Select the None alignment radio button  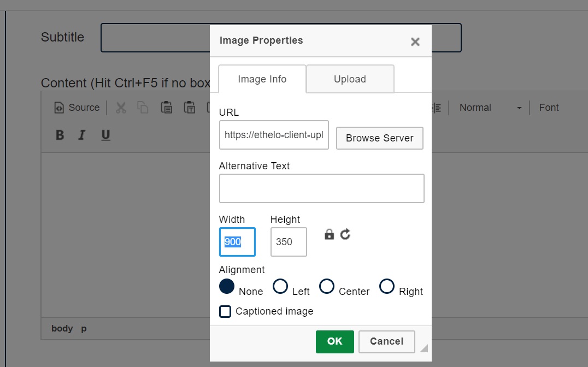click(226, 287)
